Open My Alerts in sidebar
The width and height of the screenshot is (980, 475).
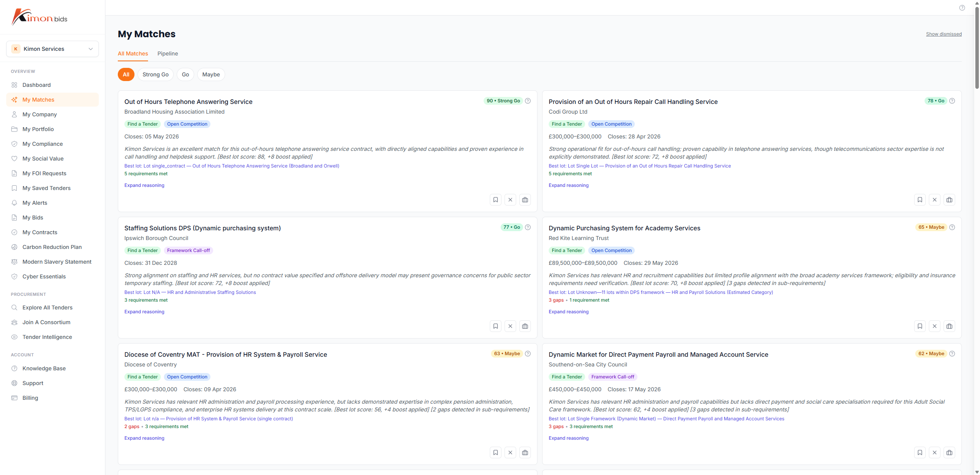pos(52,203)
